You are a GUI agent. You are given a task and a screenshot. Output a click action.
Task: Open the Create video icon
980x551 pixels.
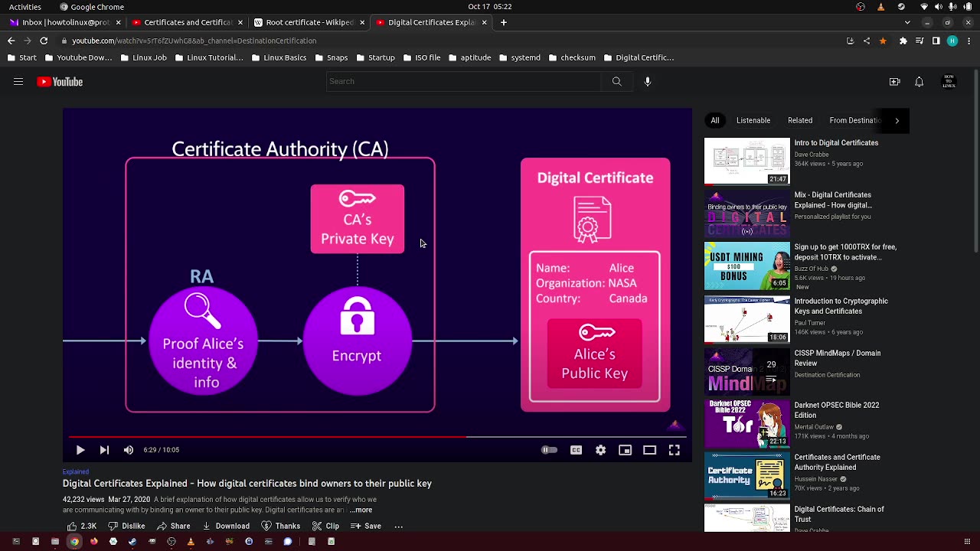pos(894,82)
